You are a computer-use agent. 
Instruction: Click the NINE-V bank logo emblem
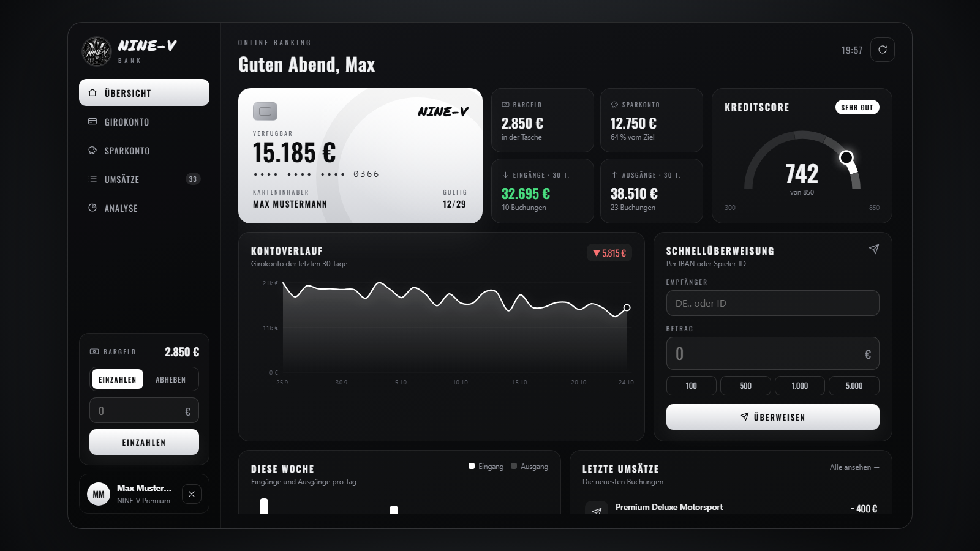pyautogui.click(x=97, y=51)
